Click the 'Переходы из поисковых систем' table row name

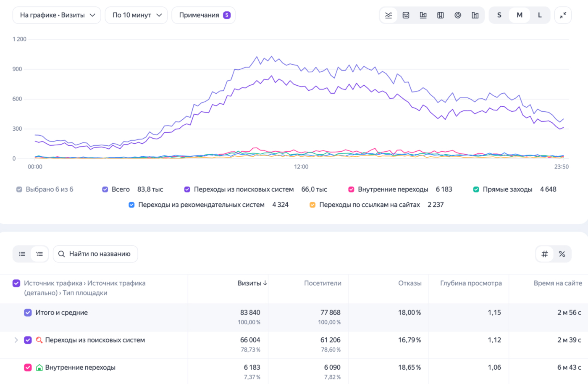click(95, 340)
